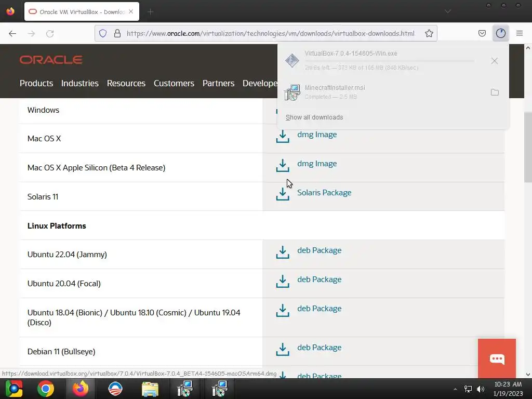Open the Customers menu
532x399 pixels.
click(x=174, y=83)
